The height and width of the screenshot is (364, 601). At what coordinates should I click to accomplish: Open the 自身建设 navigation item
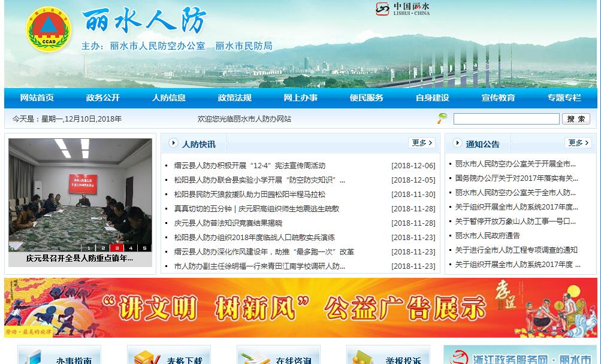click(433, 98)
